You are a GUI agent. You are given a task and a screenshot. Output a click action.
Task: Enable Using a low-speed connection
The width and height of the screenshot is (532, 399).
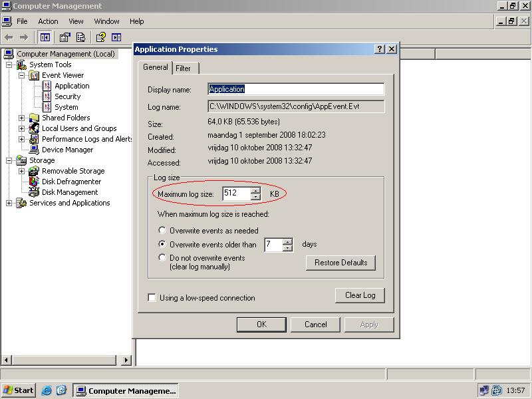152,298
